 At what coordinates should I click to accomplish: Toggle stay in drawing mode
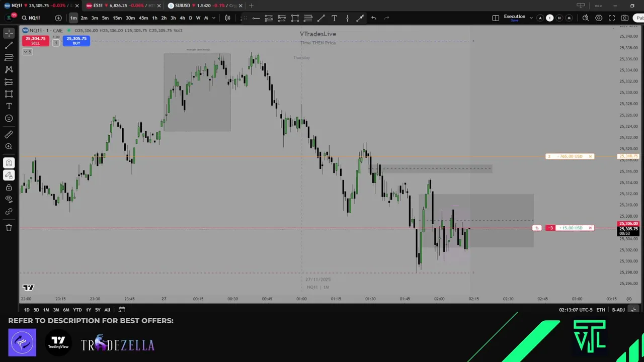9,175
